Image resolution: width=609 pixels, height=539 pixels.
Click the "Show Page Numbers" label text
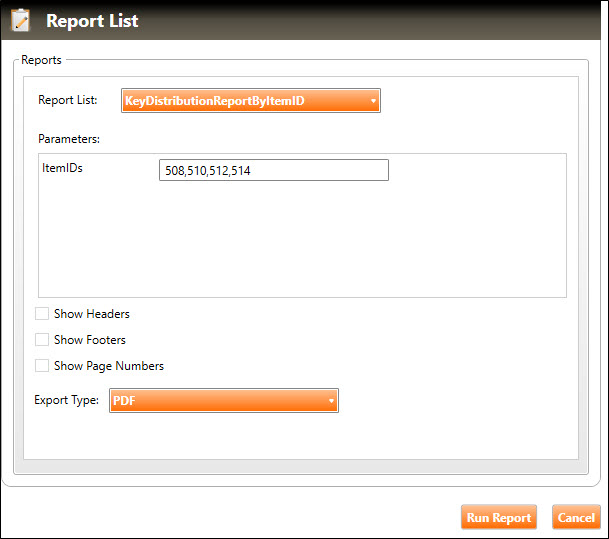108,366
